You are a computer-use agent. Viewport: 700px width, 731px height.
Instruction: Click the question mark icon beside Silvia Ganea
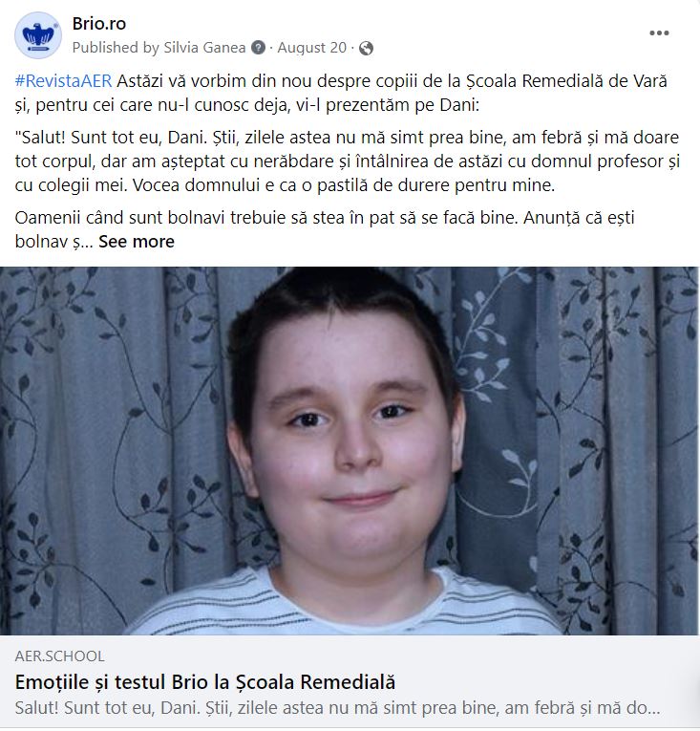click(x=258, y=48)
